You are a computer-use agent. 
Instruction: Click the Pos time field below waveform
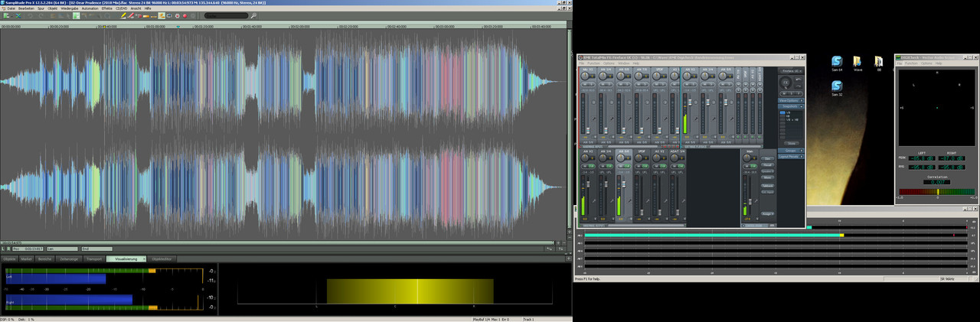click(x=28, y=249)
